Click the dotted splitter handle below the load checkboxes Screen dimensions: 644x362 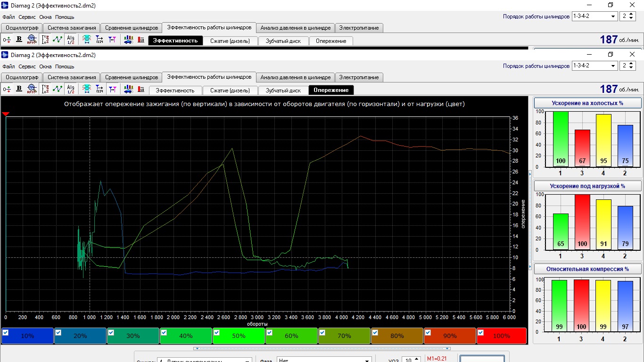pos(322,349)
